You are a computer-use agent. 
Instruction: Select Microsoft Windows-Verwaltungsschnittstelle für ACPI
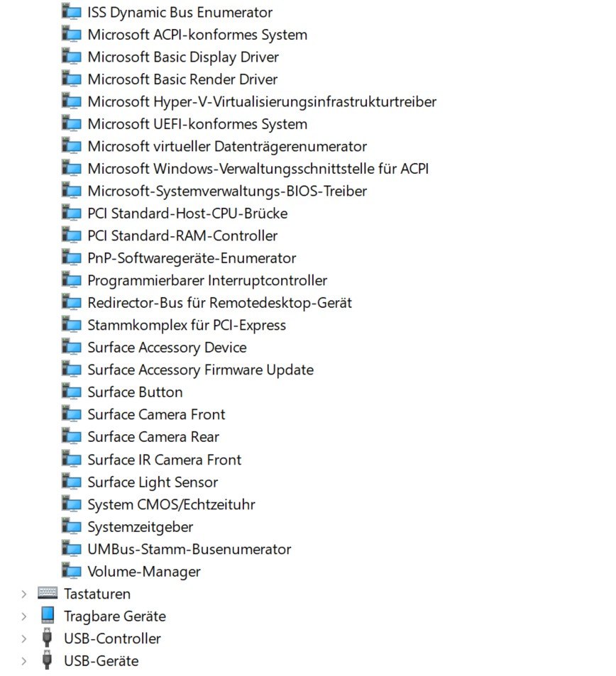258,169
